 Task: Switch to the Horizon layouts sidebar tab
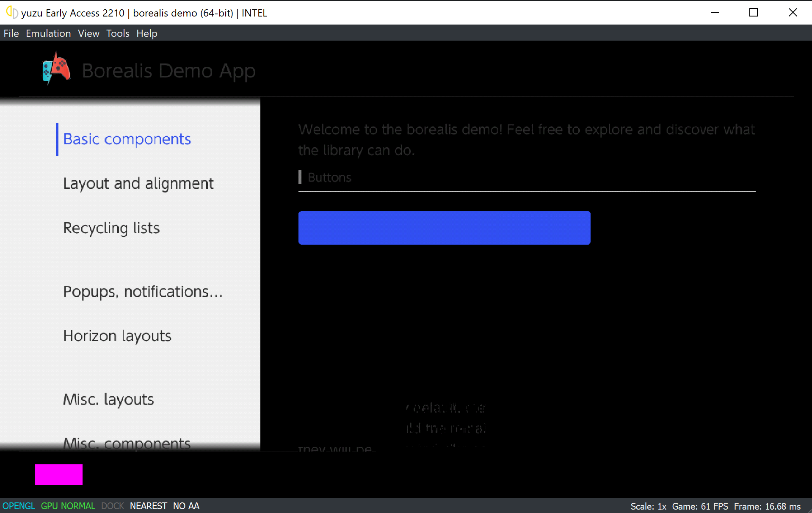(117, 336)
